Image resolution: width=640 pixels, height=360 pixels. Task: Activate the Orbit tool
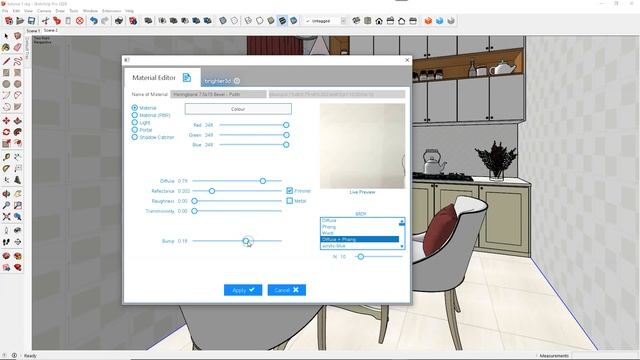[x=6, y=194]
